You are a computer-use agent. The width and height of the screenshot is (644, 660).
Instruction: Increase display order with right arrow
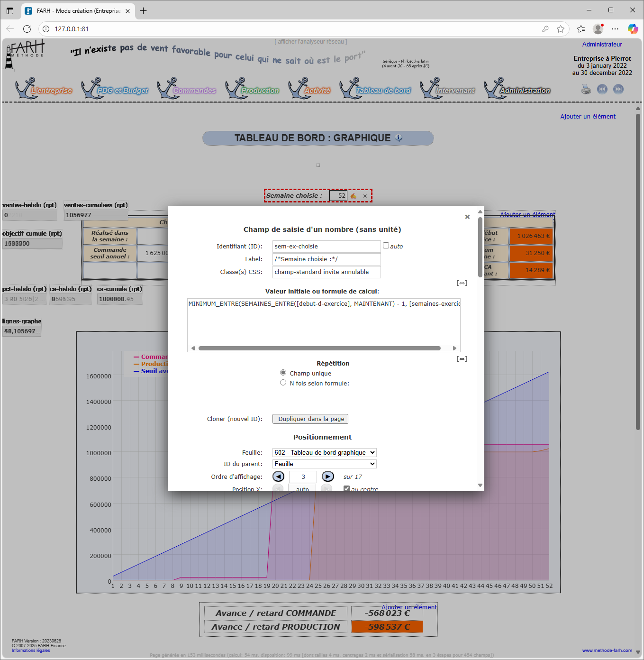tap(328, 477)
